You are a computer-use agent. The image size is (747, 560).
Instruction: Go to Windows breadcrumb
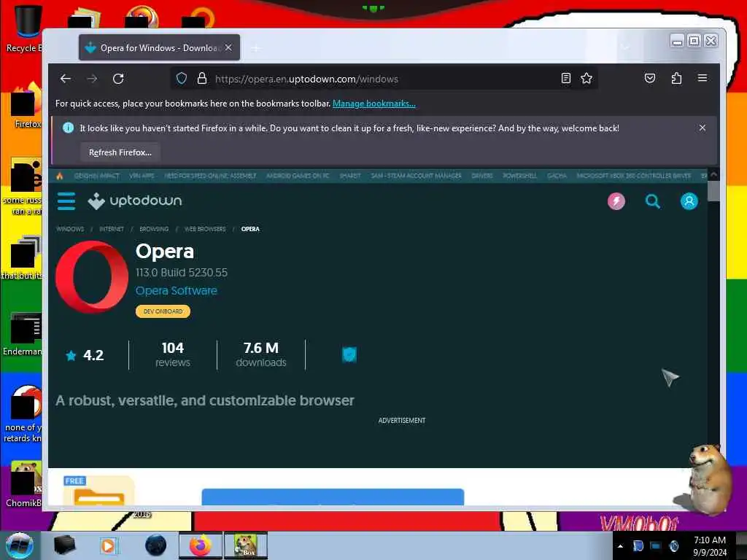coord(70,229)
